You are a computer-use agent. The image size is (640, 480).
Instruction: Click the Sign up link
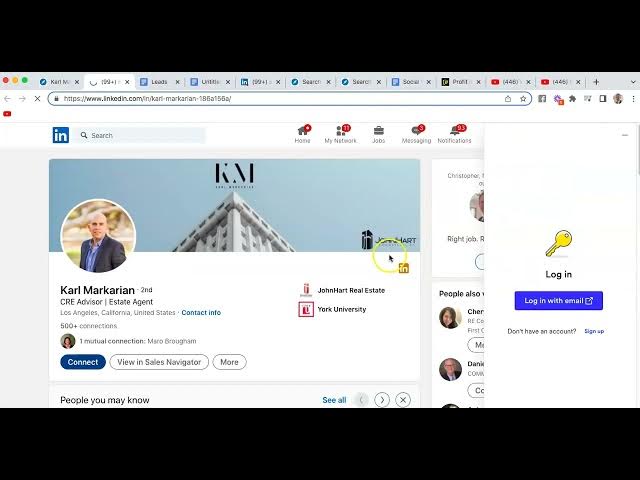(594, 331)
